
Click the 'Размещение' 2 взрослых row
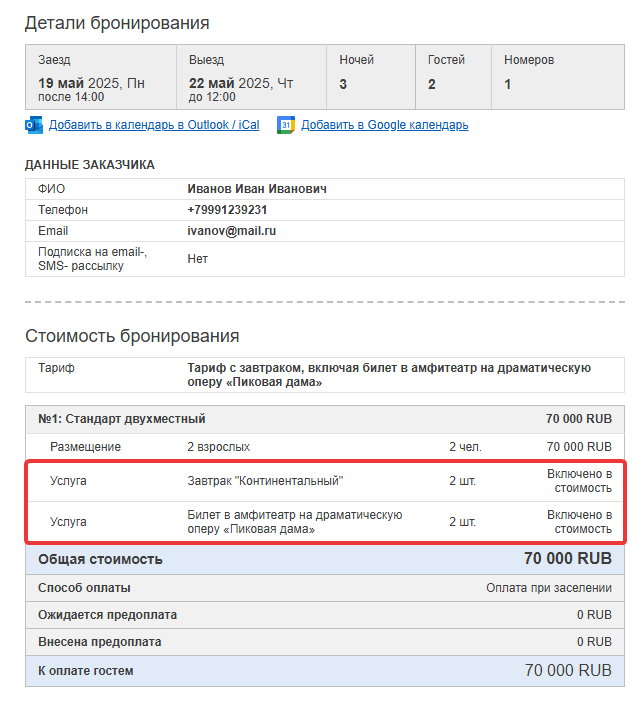(325, 447)
